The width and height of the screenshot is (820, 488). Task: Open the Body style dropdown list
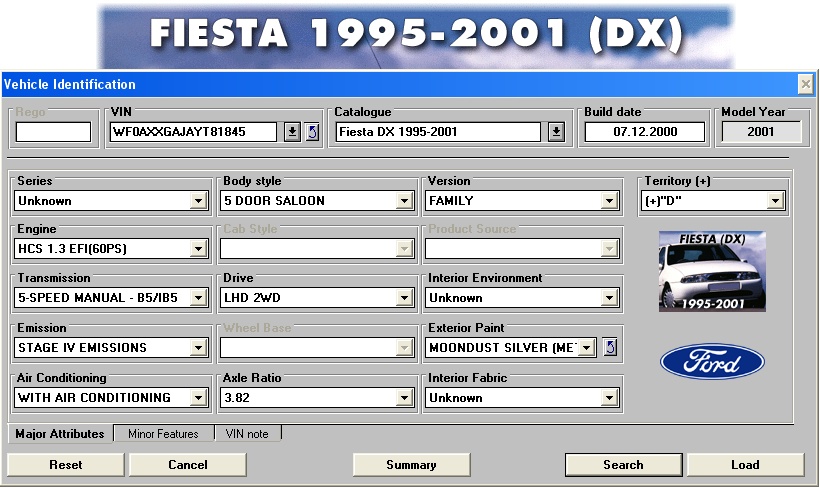click(404, 201)
